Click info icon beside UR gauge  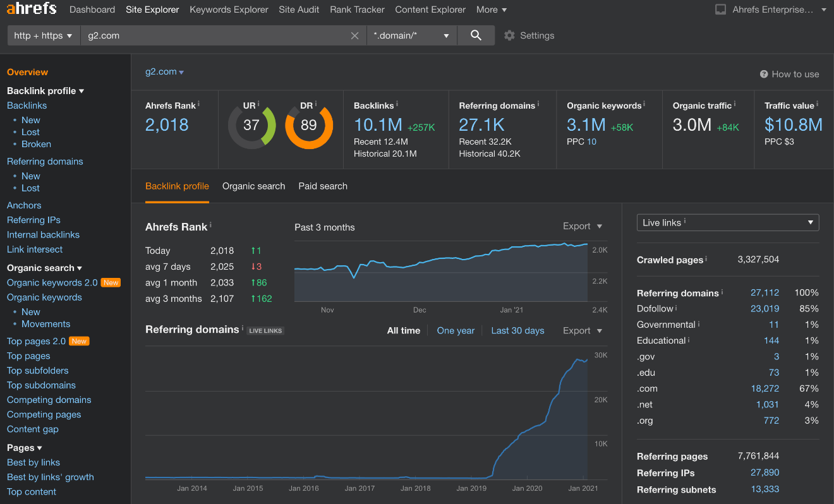pos(258,104)
